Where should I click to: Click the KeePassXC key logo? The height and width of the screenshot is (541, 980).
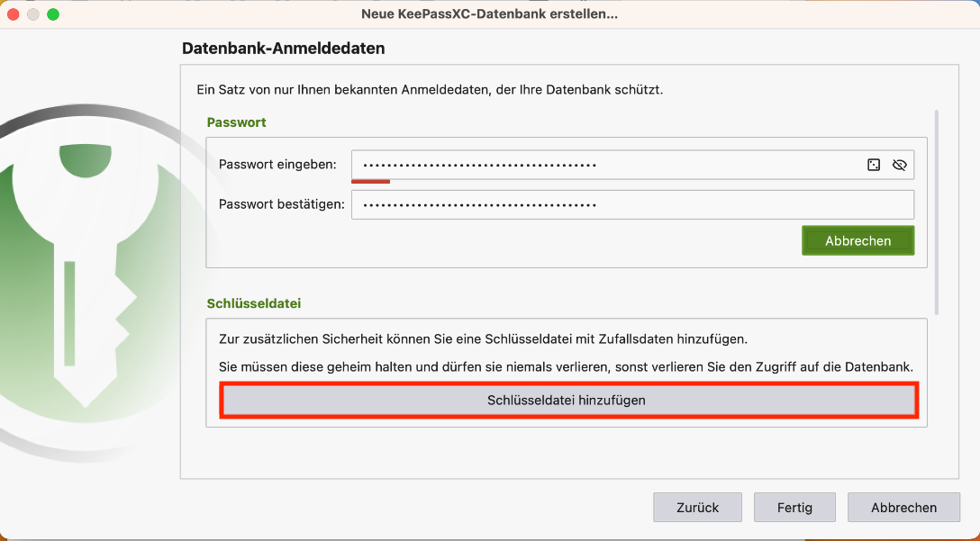(x=86, y=270)
